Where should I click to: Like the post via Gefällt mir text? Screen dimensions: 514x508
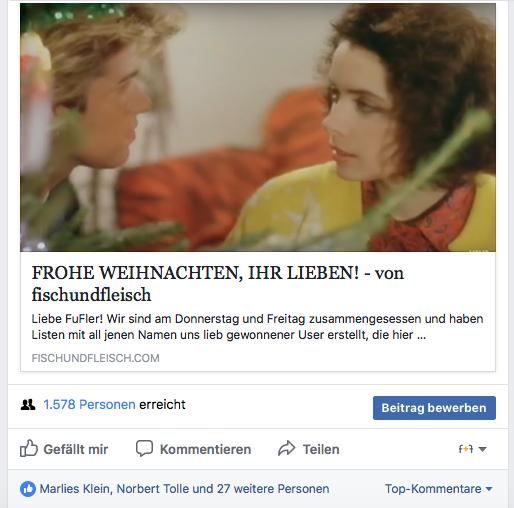tap(76, 449)
